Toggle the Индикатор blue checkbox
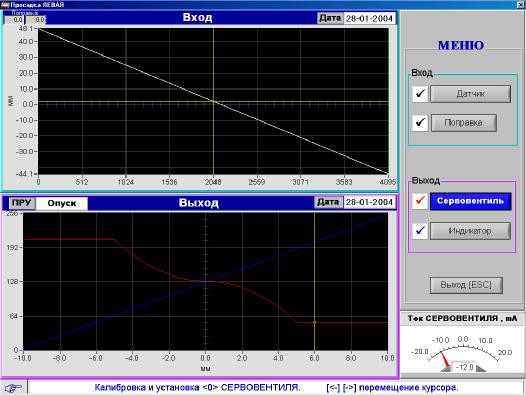Viewport: 526px width, 395px height. coord(420,231)
